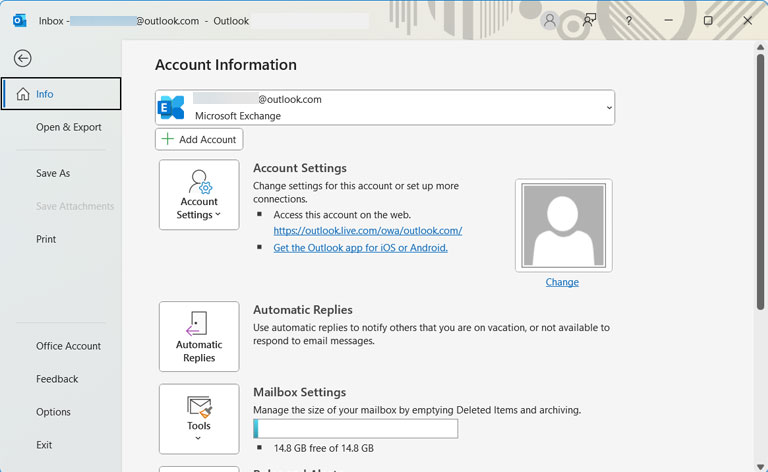This screenshot has width=768, height=472.
Task: Click the Change link under profile photo
Action: [x=562, y=282]
